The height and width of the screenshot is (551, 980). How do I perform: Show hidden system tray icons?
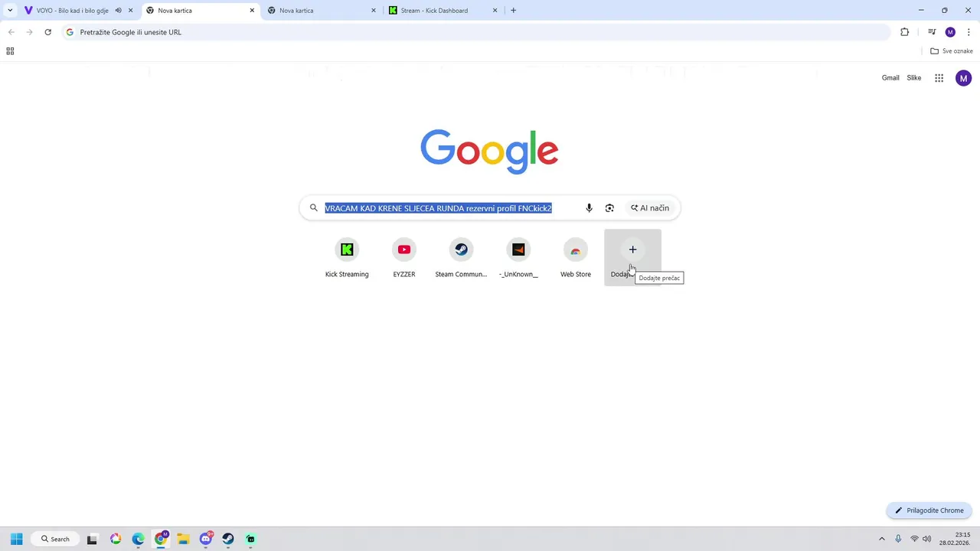point(881,539)
